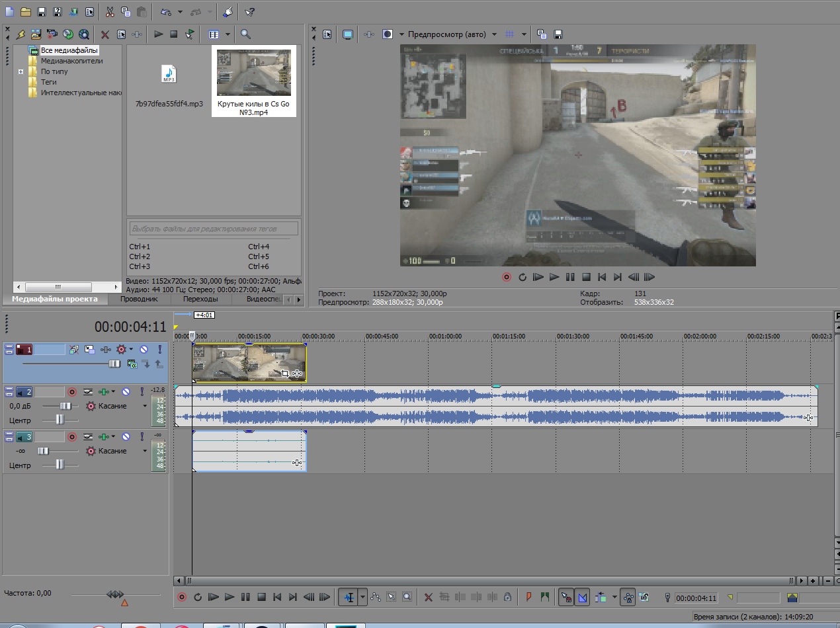Adjust the track 1 opacity level slider

pos(115,364)
